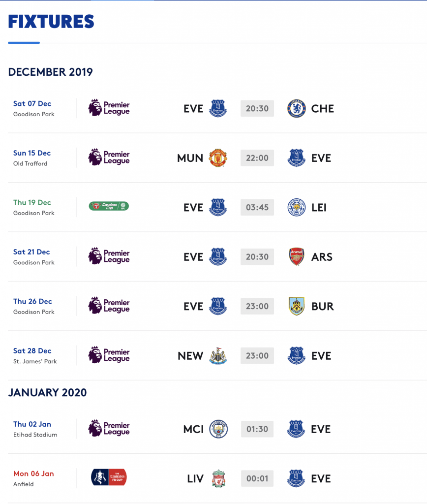This screenshot has width=427, height=504.
Task: Open the Thu 19 Dec fixture date
Action: [x=32, y=202]
